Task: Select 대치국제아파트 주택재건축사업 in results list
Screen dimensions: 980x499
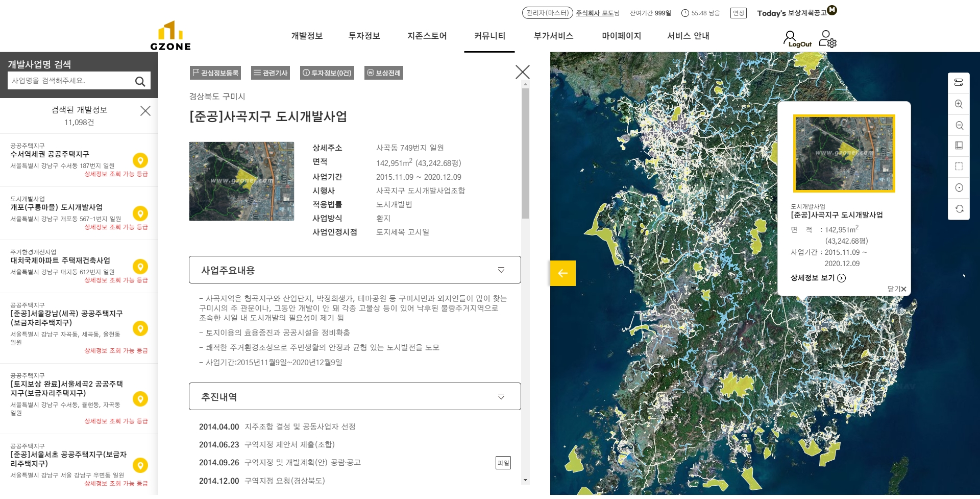Action: (60, 260)
